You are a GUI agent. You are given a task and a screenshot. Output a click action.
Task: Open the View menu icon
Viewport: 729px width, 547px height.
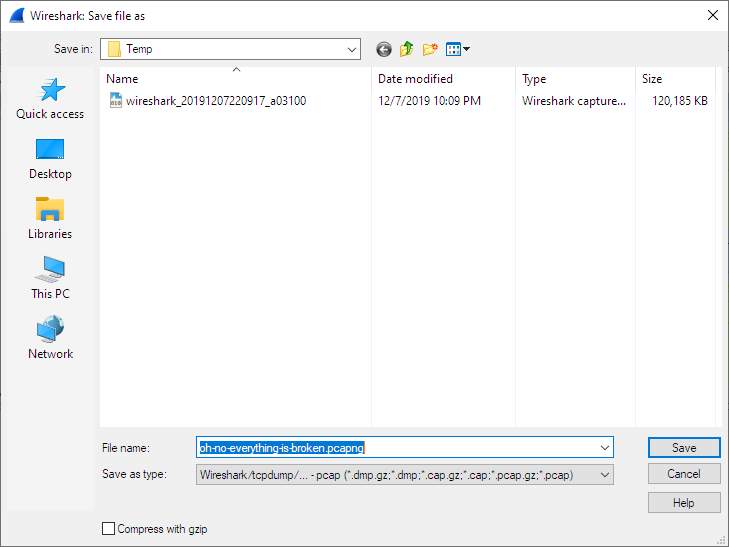pos(457,49)
